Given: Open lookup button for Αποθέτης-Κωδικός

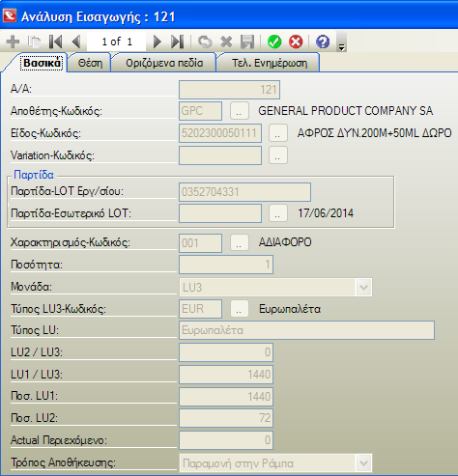Looking at the screenshot, I should 240,111.
